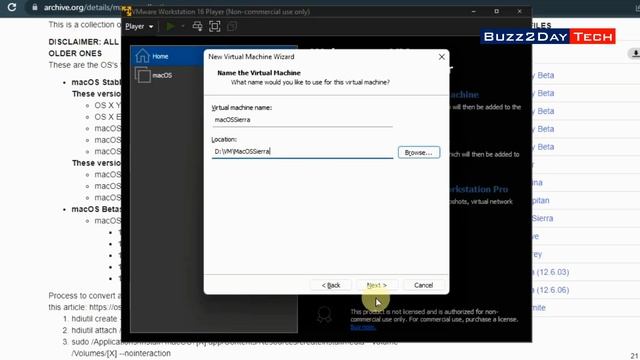This screenshot has width=640, height=360.
Task: Minimize the VMware Player window
Action: (473, 11)
